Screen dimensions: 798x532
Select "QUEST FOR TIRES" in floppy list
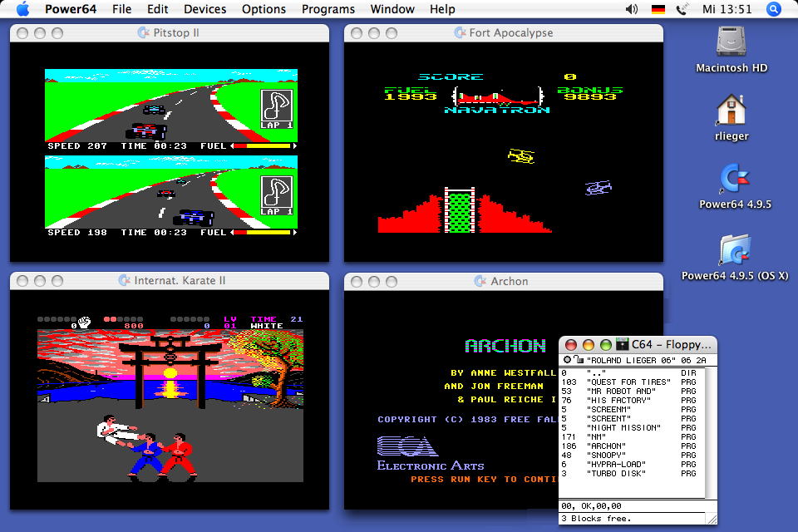(x=631, y=382)
